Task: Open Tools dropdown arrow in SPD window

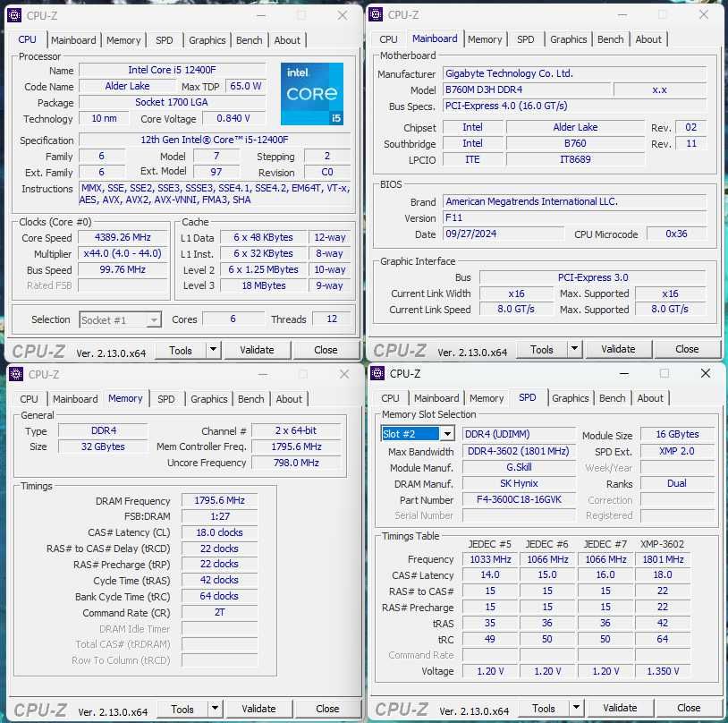Action: tap(576, 708)
